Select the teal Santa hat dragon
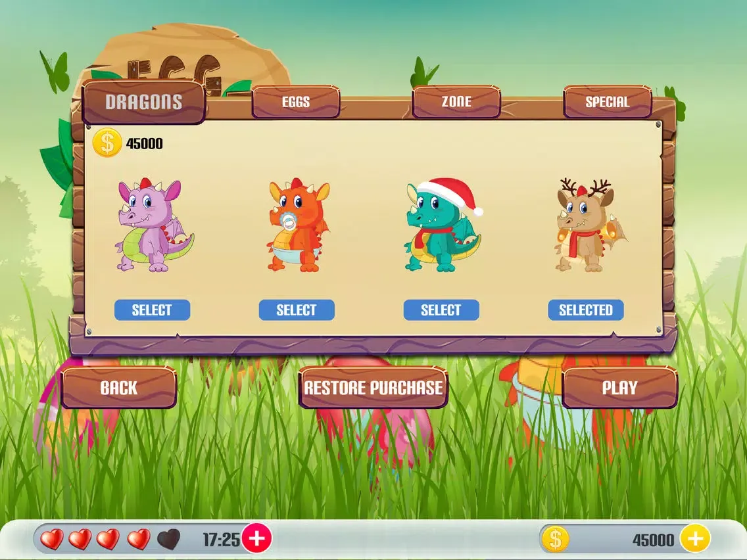The image size is (747, 560). [441, 310]
